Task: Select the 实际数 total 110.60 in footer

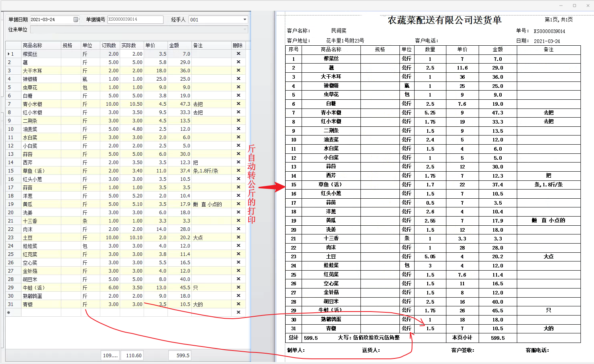Action: click(132, 355)
